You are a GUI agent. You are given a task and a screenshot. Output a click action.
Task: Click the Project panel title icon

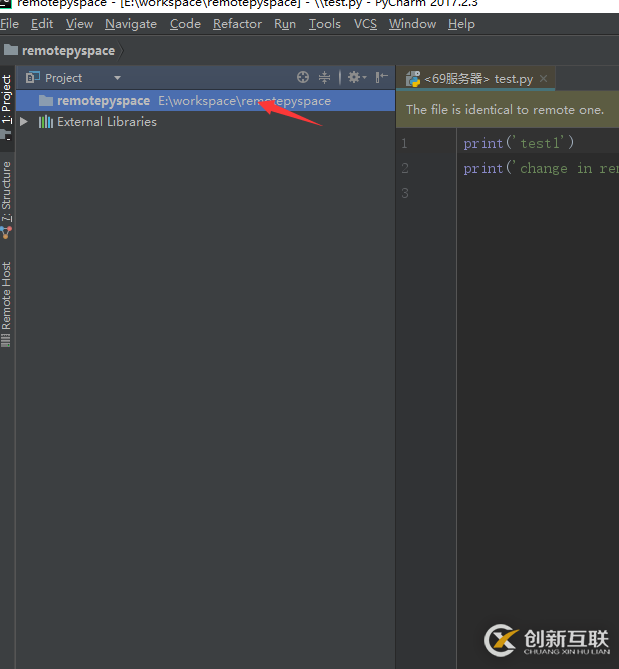click(x=32, y=78)
